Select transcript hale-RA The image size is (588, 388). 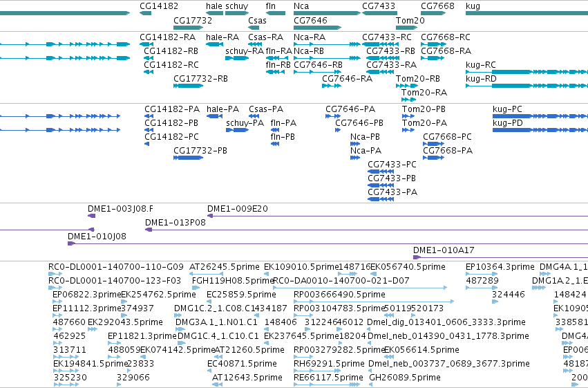click(222, 37)
